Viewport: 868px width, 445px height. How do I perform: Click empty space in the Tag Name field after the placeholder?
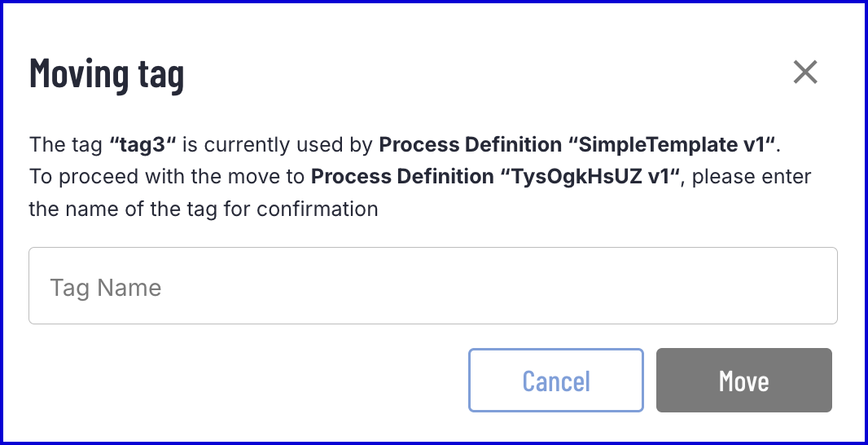click(498, 287)
